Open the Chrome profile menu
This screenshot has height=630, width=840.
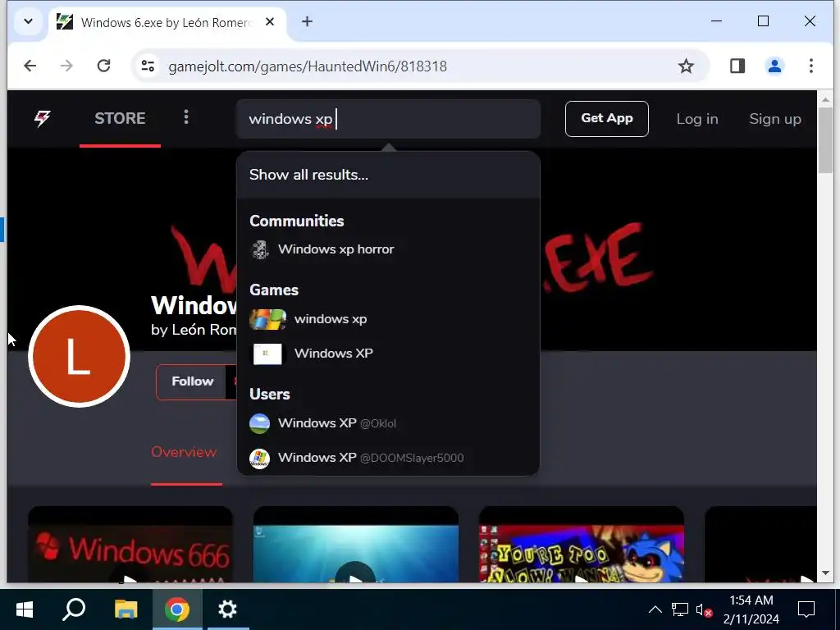(x=774, y=66)
